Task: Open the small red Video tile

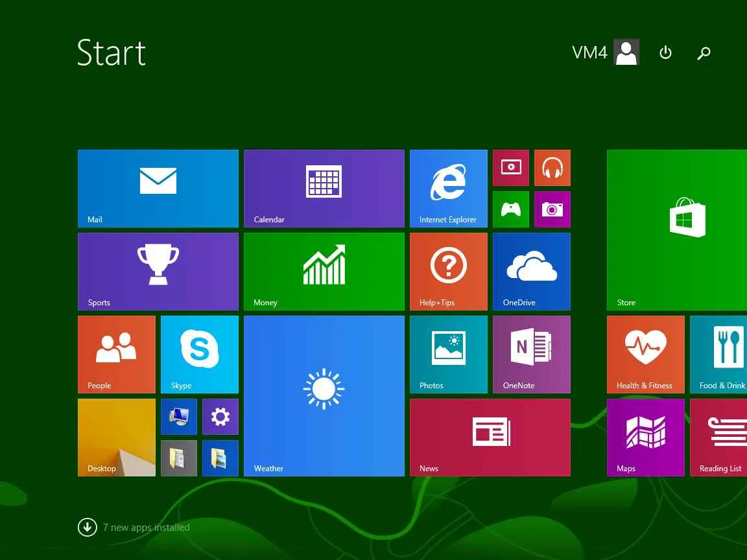Action: (x=511, y=168)
